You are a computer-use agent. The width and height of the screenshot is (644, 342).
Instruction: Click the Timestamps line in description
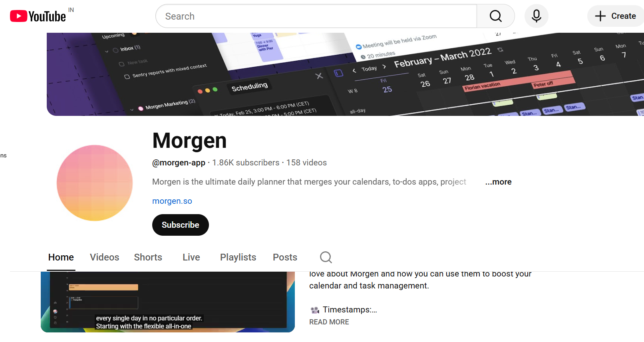(x=344, y=310)
